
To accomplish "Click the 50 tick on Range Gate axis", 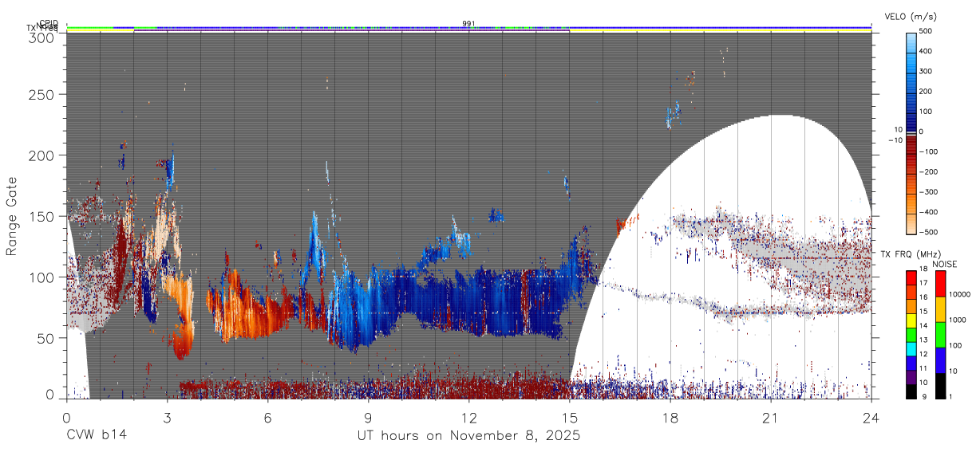I will pos(46,338).
